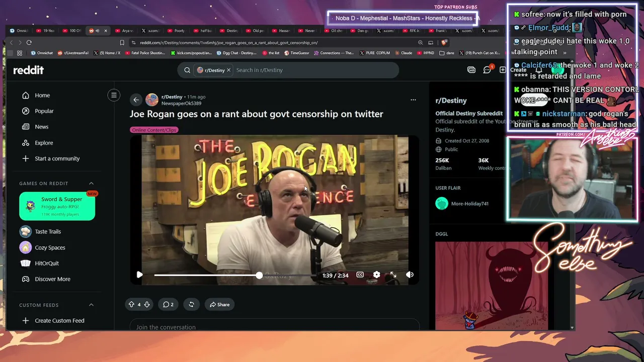This screenshot has width=644, height=362.
Task: Click the browser back button
Action: 11,43
